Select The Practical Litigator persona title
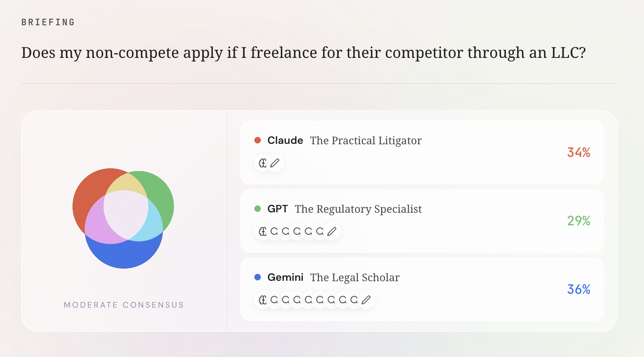 click(366, 141)
